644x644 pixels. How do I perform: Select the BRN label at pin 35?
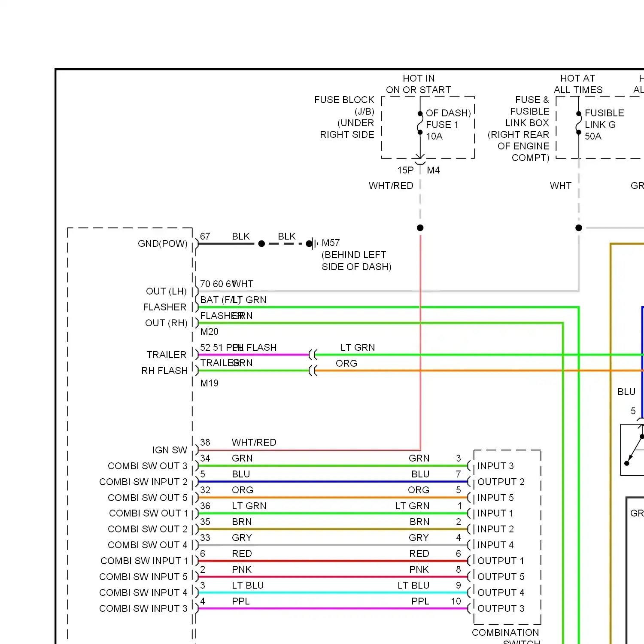coord(242,522)
